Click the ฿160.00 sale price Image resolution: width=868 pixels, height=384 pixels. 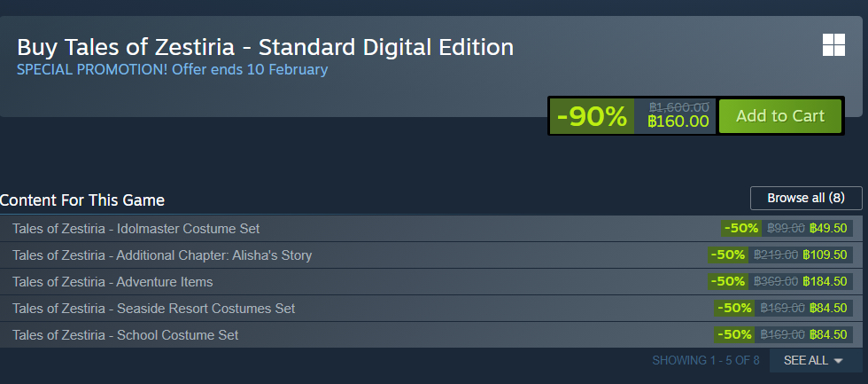(x=678, y=121)
